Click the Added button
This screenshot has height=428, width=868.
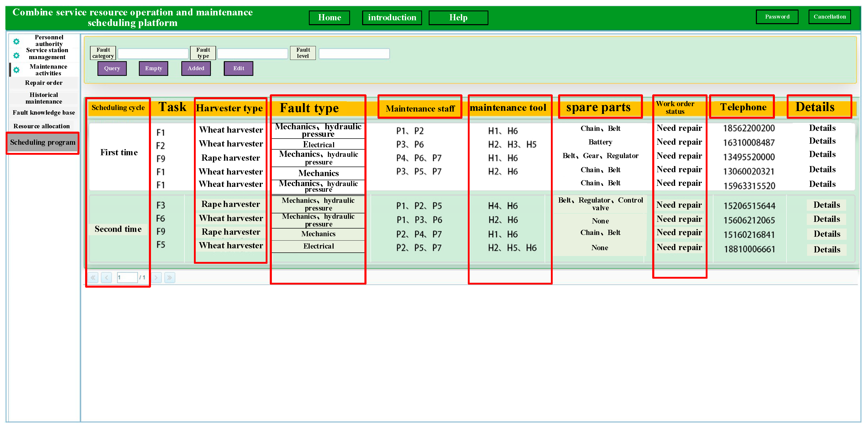(196, 68)
